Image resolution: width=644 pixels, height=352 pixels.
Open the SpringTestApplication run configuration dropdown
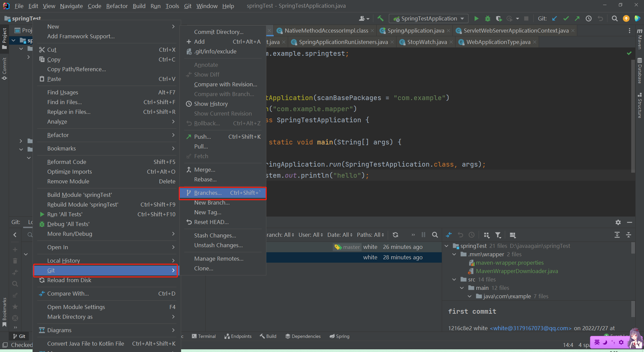coord(428,18)
